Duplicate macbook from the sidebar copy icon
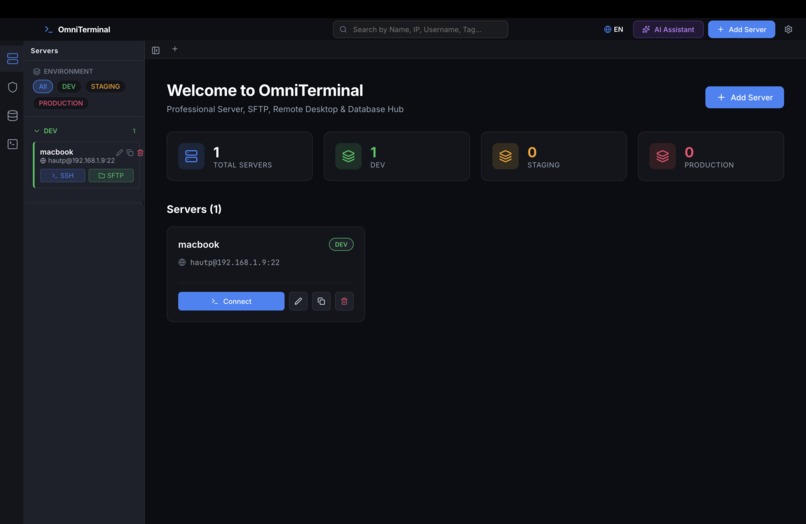 tap(130, 153)
